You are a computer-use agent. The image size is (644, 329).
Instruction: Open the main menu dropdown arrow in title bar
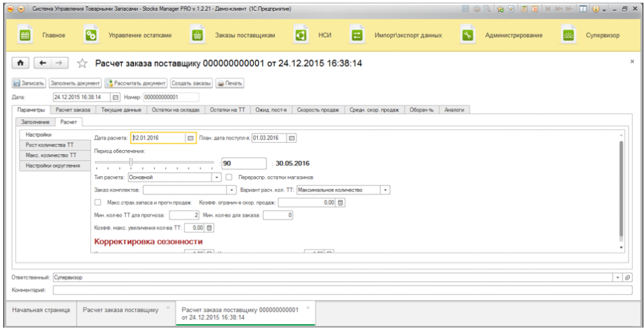click(22, 9)
